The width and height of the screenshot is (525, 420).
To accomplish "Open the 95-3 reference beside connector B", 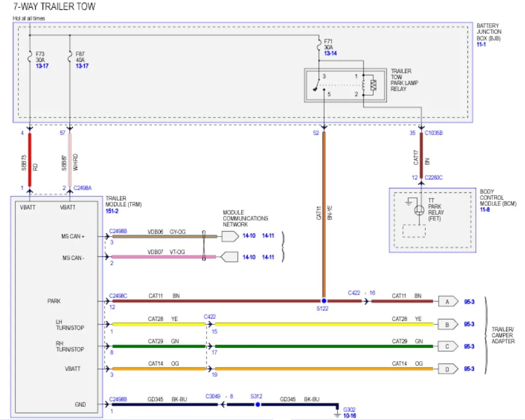I will [x=469, y=324].
